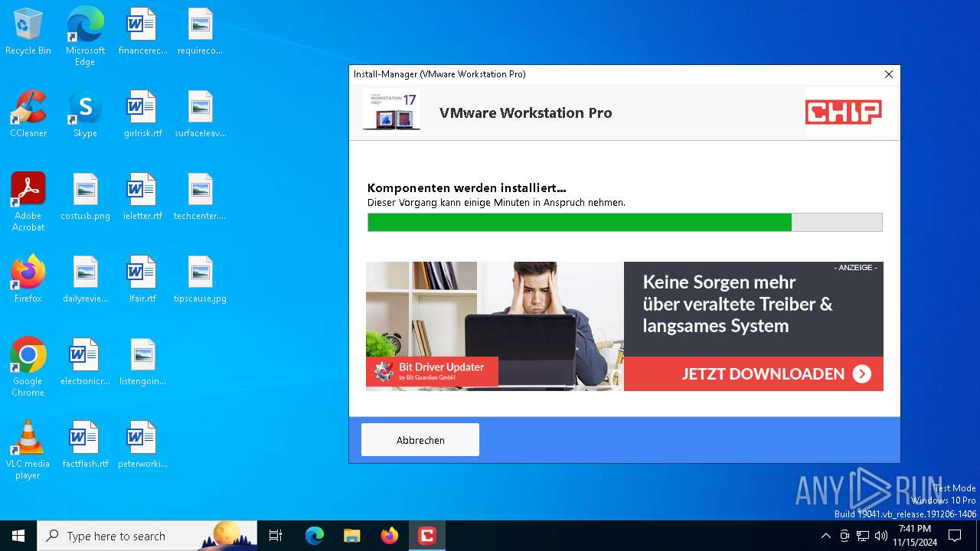Viewport: 980px width, 551px height.
Task: Select the girlrisk.rtf file icon
Action: (x=142, y=115)
